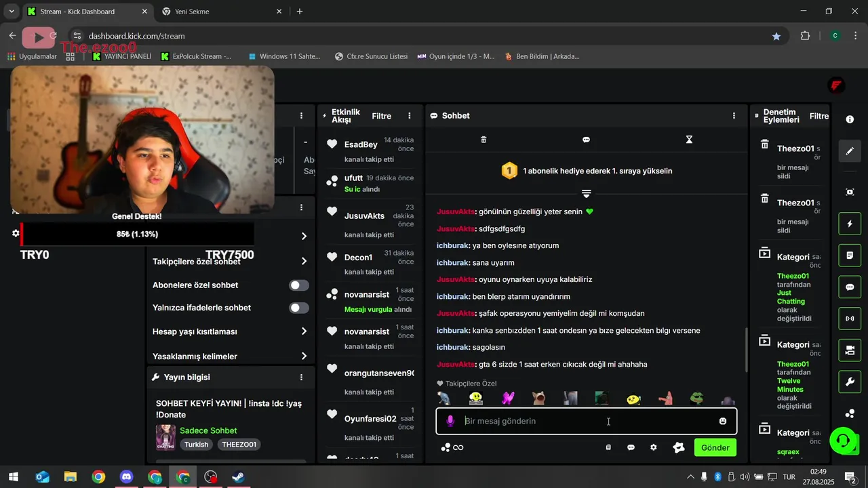The width and height of the screenshot is (868, 488).
Task: Click the Turkish language tag
Action: (x=197, y=445)
